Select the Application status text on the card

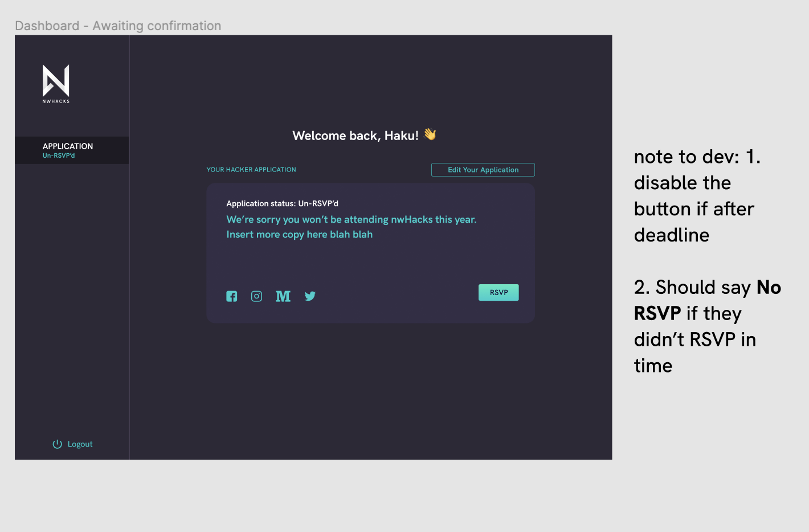pyautogui.click(x=283, y=203)
